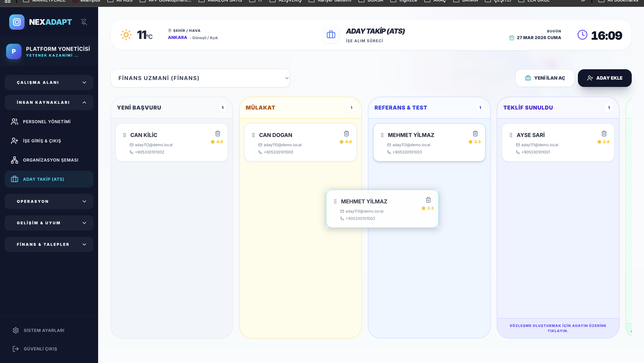The image size is (644, 363).
Task: Open the Finans Uzmani job dropdown
Action: point(200,78)
